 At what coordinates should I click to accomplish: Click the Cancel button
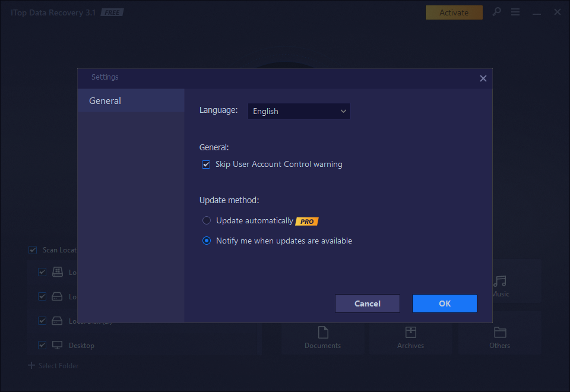tap(367, 304)
